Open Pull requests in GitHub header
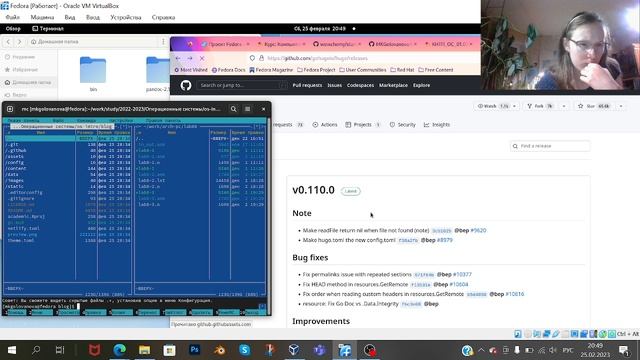This screenshot has width=640, height=360. (307, 85)
